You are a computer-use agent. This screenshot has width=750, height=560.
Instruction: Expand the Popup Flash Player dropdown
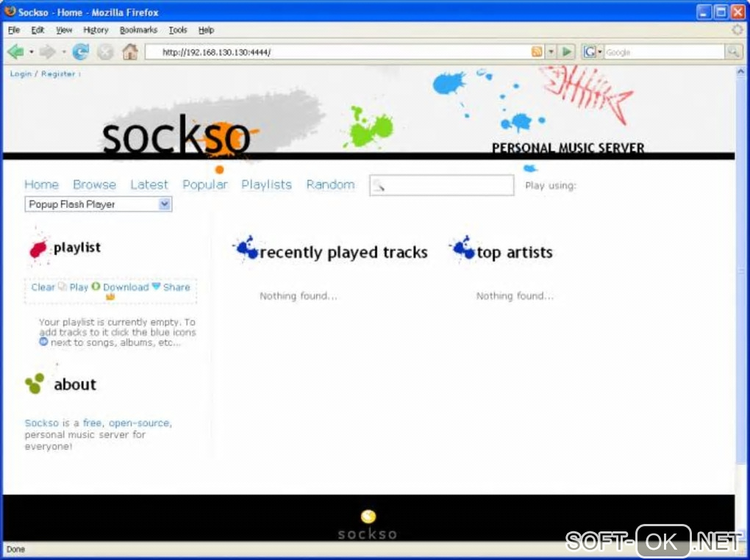164,204
